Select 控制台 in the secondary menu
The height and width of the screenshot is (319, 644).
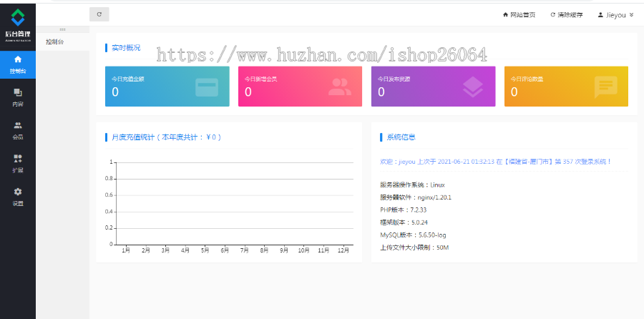coord(62,42)
